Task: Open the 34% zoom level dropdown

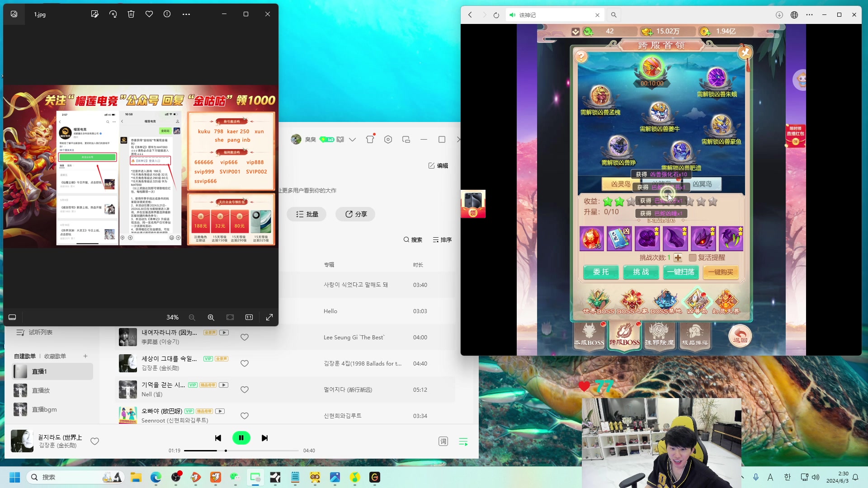Action: [x=172, y=317]
